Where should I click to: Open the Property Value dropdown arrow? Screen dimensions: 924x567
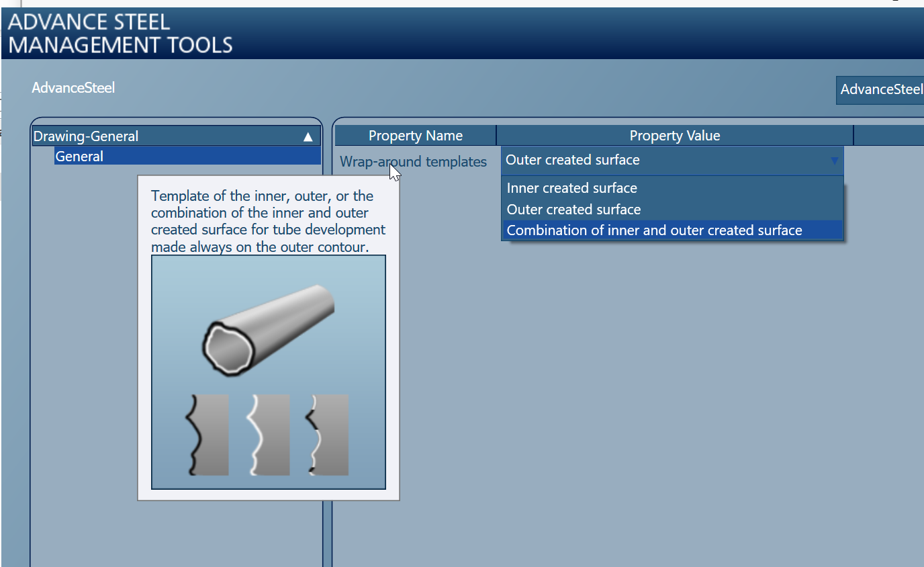pos(835,161)
